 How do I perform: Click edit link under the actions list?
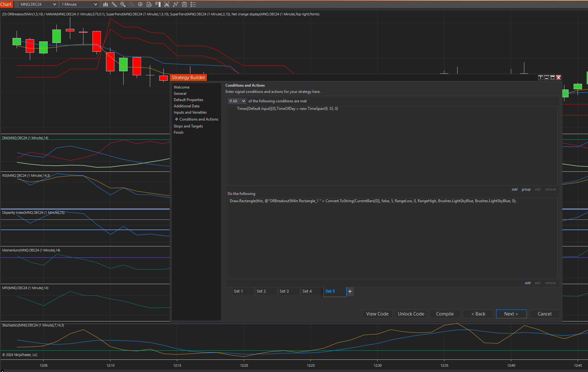tap(538, 283)
